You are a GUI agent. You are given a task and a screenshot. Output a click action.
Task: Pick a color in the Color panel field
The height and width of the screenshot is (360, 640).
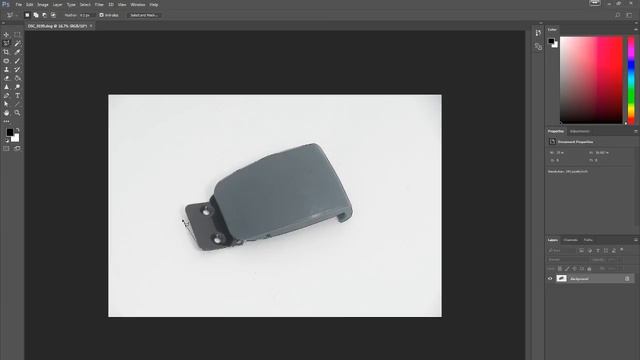591,80
